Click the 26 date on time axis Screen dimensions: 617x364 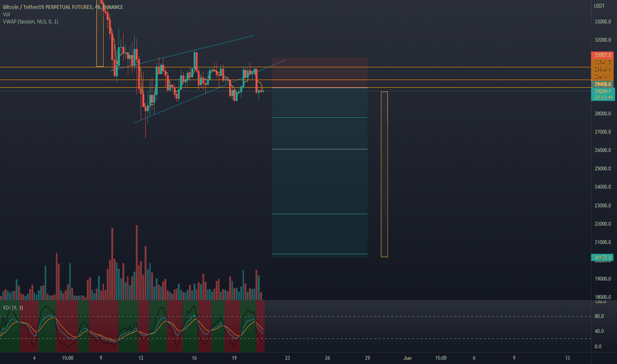click(328, 358)
